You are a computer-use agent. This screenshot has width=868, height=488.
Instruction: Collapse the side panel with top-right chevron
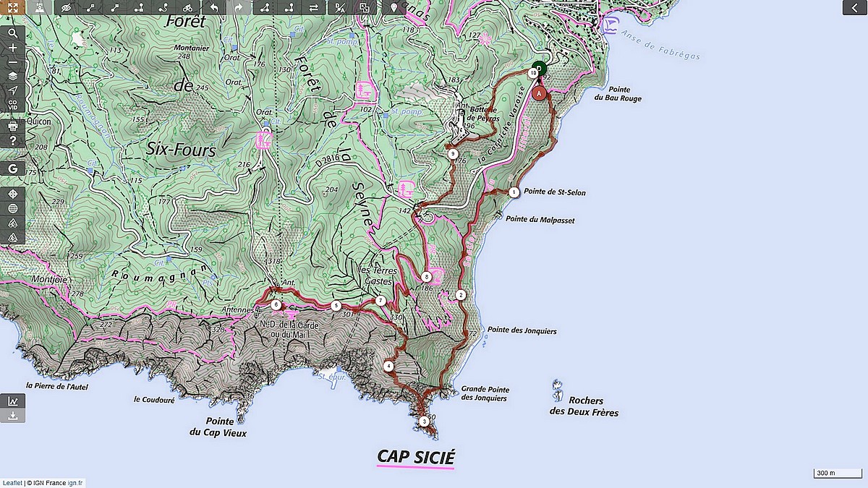(x=855, y=7)
